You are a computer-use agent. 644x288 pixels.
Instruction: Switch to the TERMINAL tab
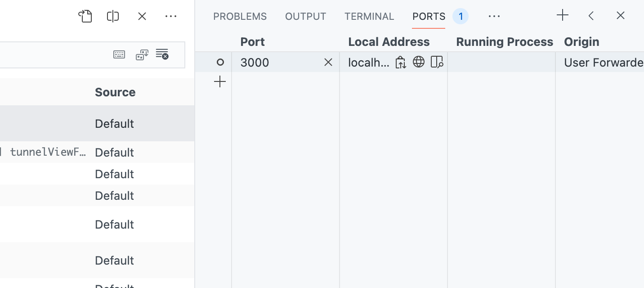tap(369, 16)
